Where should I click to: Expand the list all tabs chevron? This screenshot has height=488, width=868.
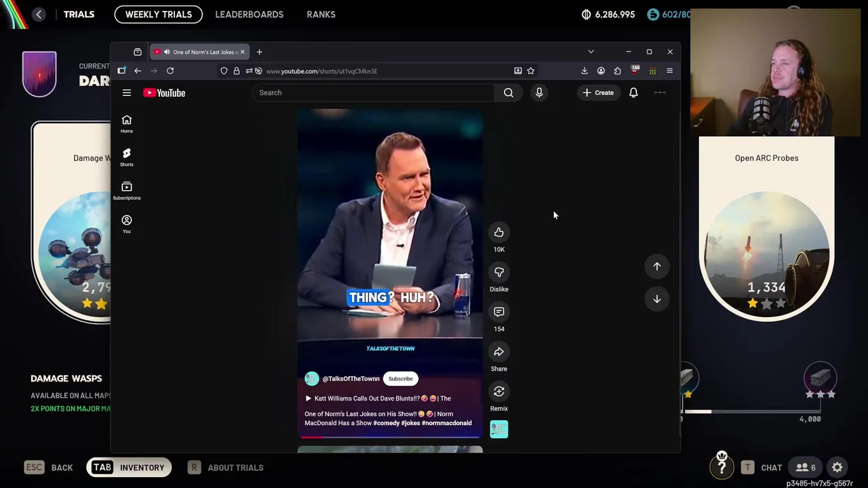(591, 52)
